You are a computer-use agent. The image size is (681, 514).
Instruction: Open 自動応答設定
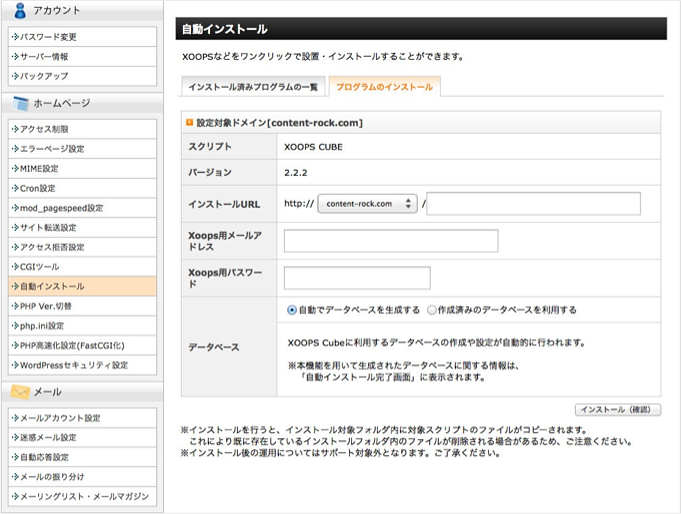click(x=83, y=457)
